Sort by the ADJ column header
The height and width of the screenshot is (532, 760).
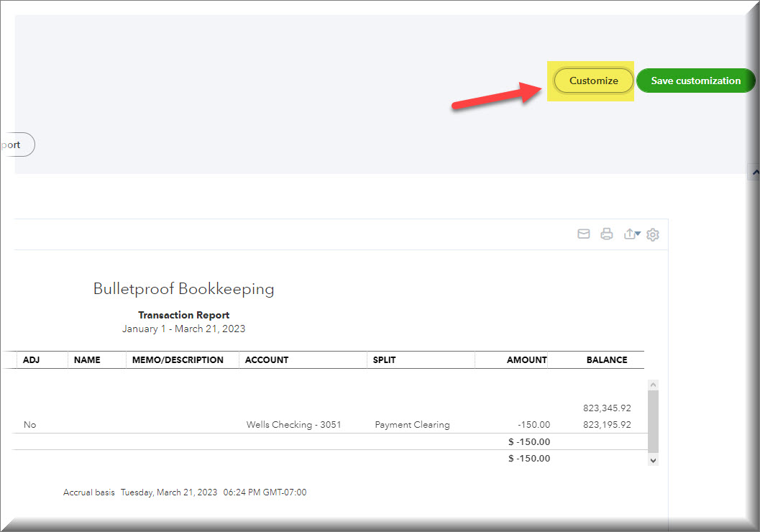(x=31, y=360)
